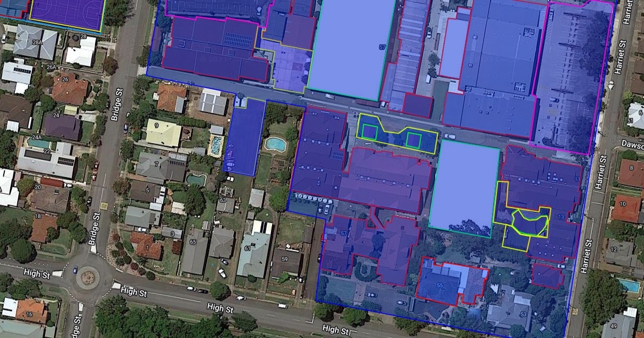The height and width of the screenshot is (338, 644).
Task: Select address label 51
Action: pos(630,121)
